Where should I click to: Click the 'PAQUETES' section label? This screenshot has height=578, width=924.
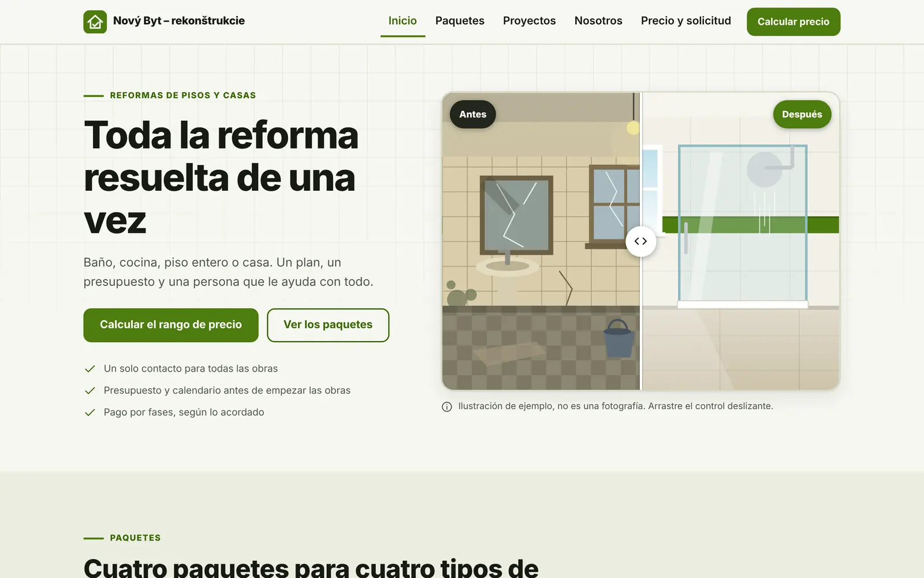(x=135, y=538)
